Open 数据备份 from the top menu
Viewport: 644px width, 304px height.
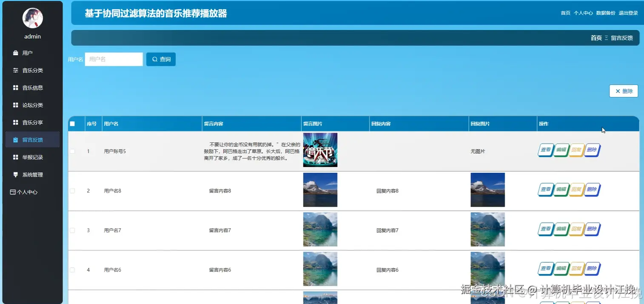pos(605,13)
